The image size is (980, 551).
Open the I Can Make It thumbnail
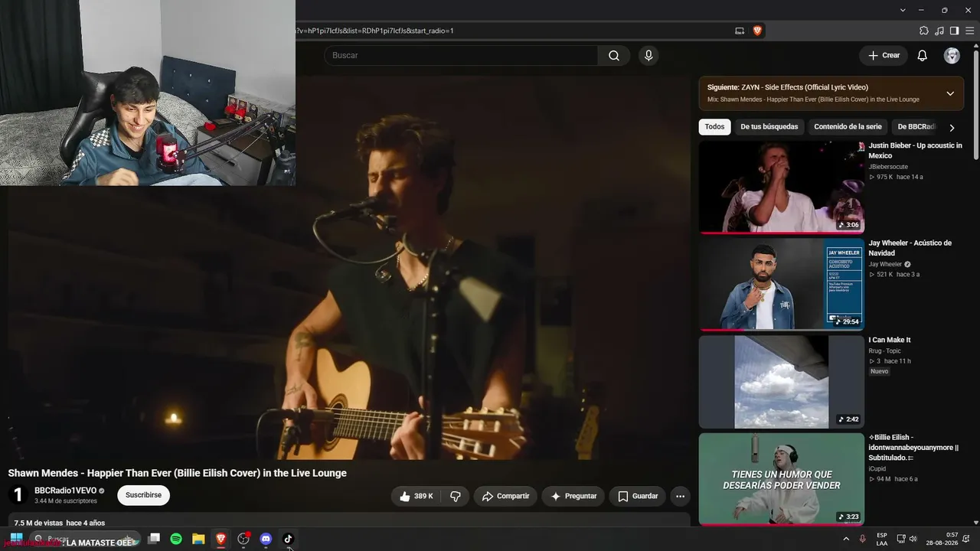click(782, 382)
